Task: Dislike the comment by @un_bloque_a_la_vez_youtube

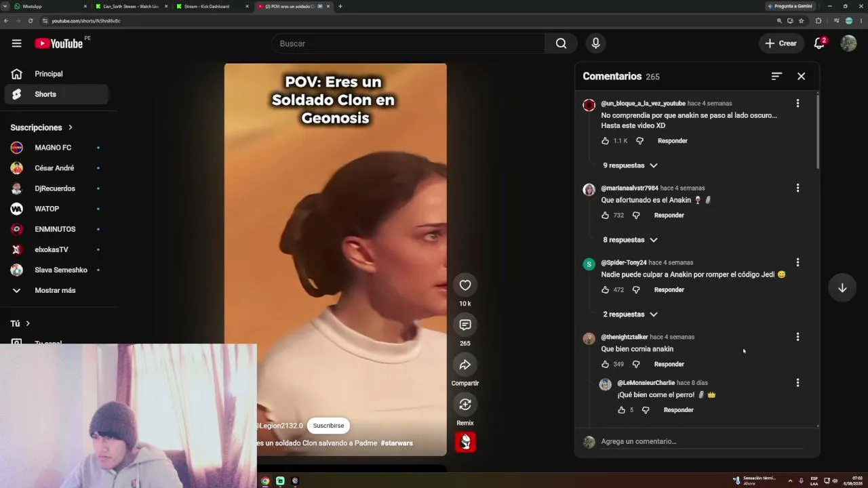Action: (639, 141)
